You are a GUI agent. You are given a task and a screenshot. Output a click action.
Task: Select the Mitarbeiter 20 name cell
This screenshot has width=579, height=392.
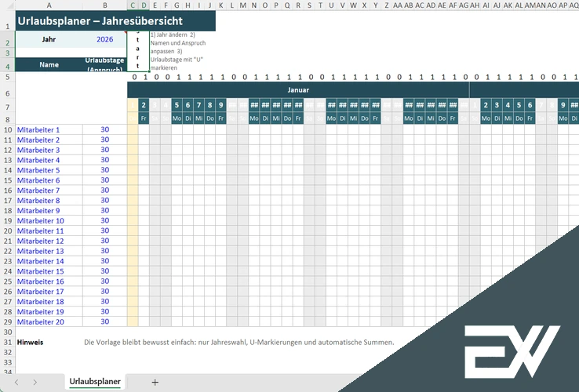point(49,321)
